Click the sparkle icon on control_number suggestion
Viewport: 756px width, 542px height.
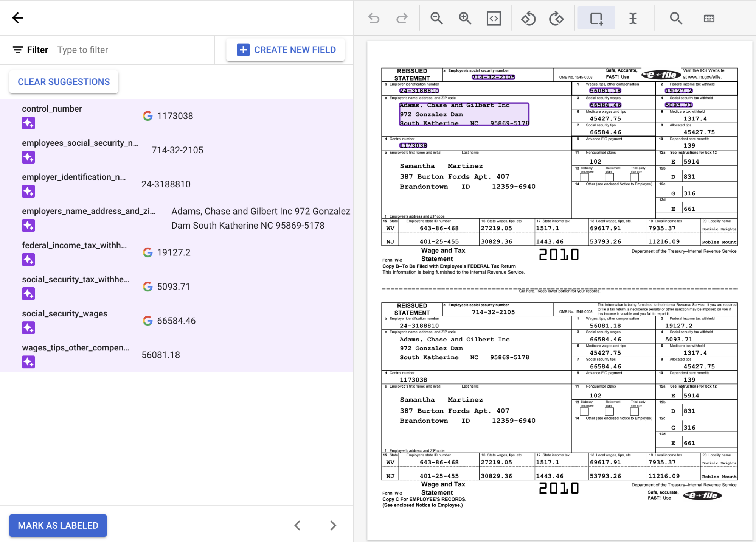(x=28, y=123)
